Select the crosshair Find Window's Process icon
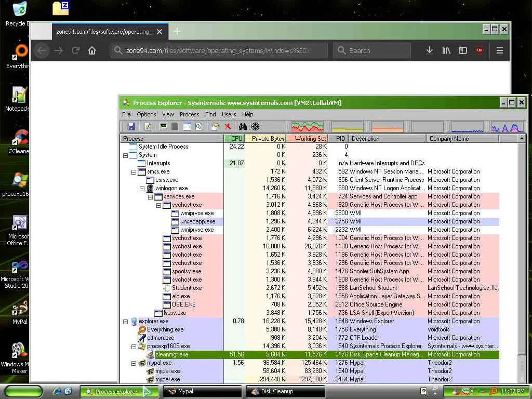This screenshot has width=532, height=399. [x=255, y=127]
